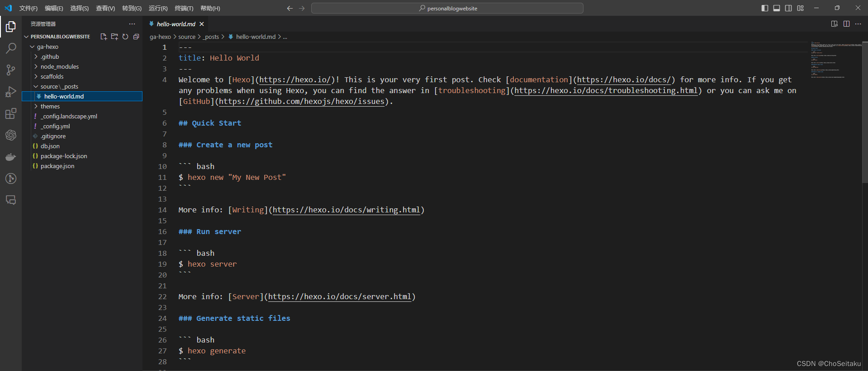
Task: Click the ga-hexo breadcrumb segment
Action: tap(160, 37)
